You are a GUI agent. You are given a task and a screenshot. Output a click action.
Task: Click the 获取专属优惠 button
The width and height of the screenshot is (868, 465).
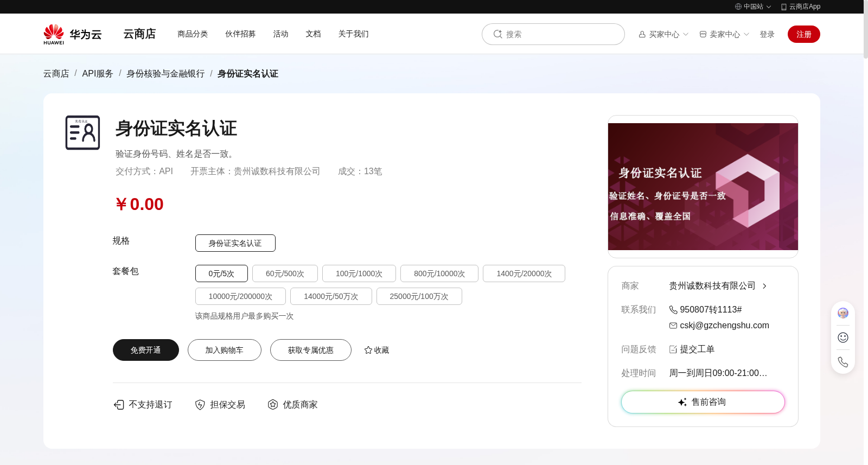(x=311, y=350)
